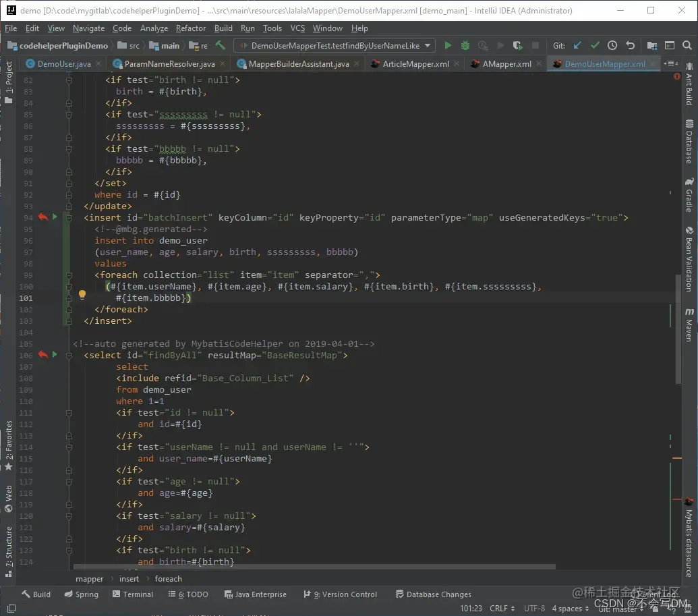
Task: Click the 101:23 caret position indicator
Action: [471, 609]
